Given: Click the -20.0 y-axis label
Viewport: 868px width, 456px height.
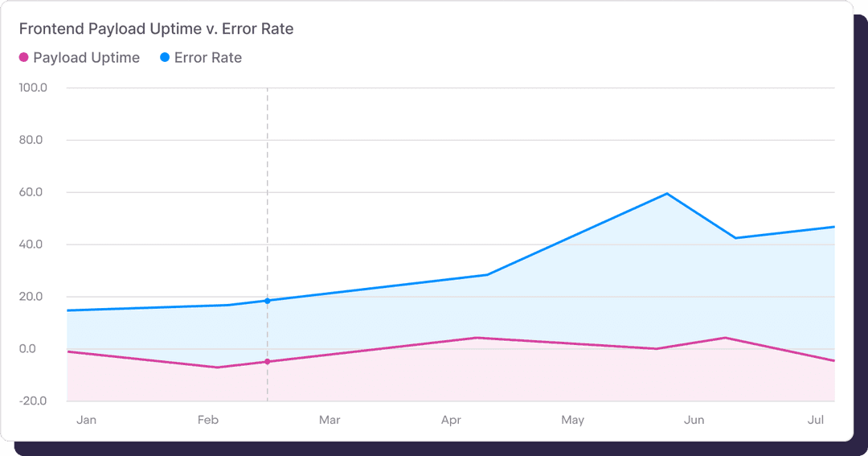Looking at the screenshot, I should pos(33,401).
